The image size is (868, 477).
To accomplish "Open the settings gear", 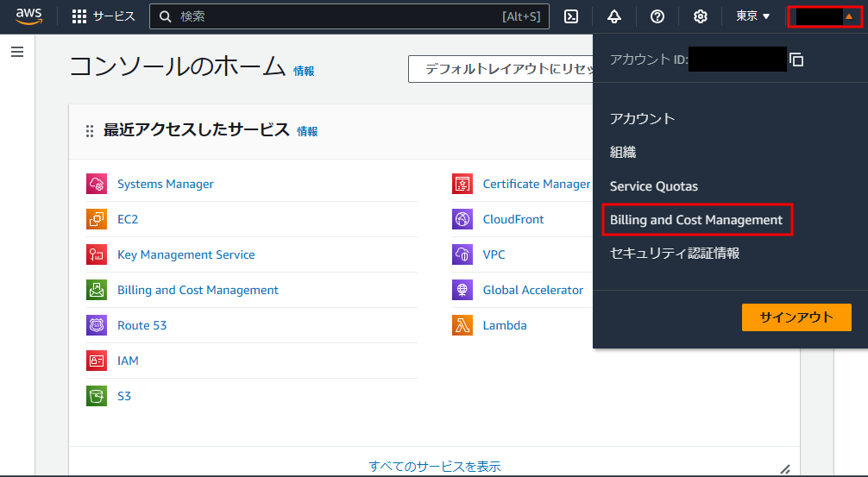I will 701,16.
